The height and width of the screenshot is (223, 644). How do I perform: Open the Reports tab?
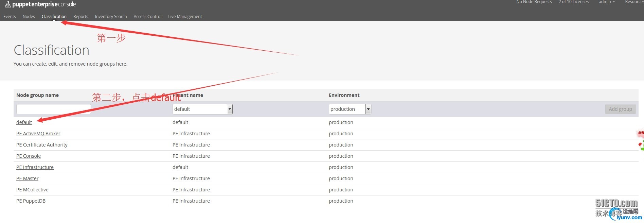(81, 16)
